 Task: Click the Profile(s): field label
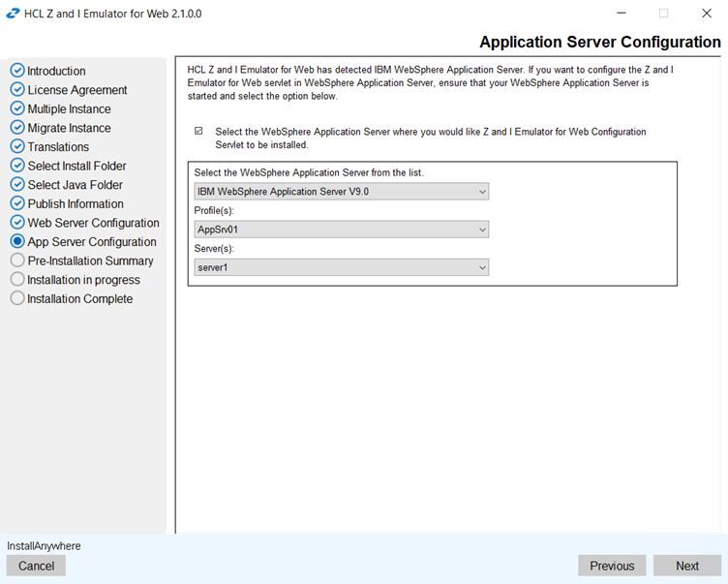(214, 210)
